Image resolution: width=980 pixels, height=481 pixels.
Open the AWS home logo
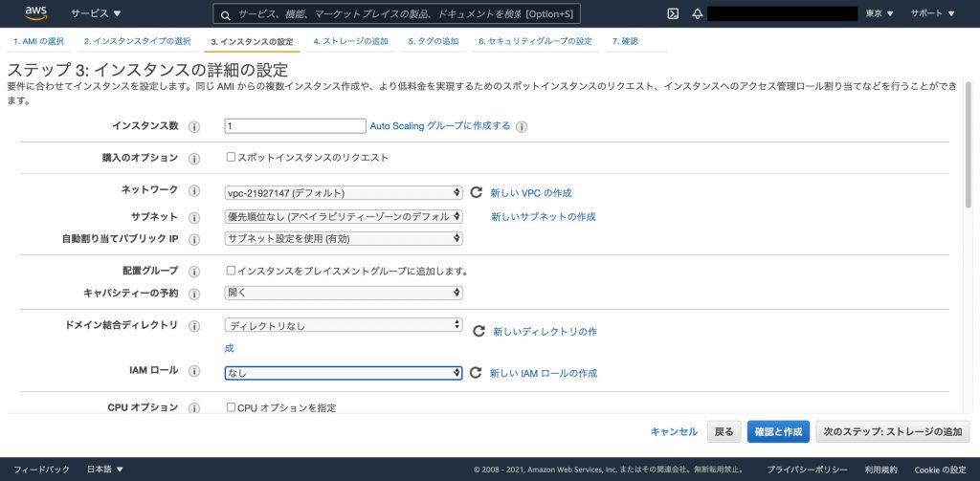coord(35,13)
